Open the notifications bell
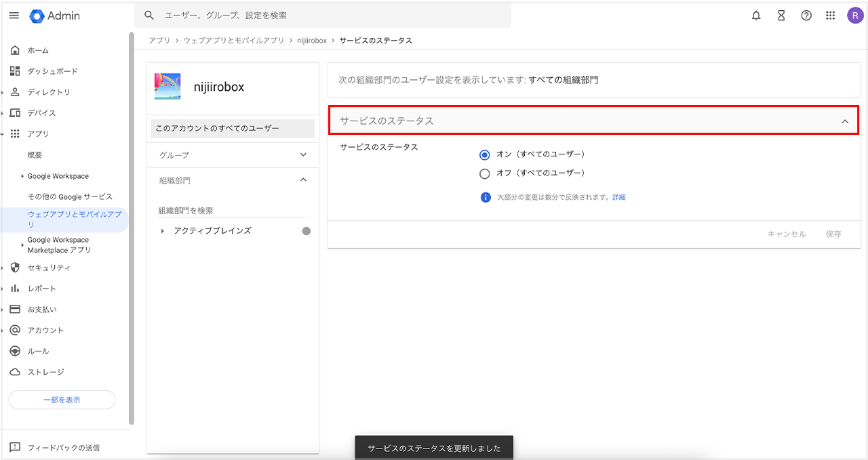 click(756, 16)
